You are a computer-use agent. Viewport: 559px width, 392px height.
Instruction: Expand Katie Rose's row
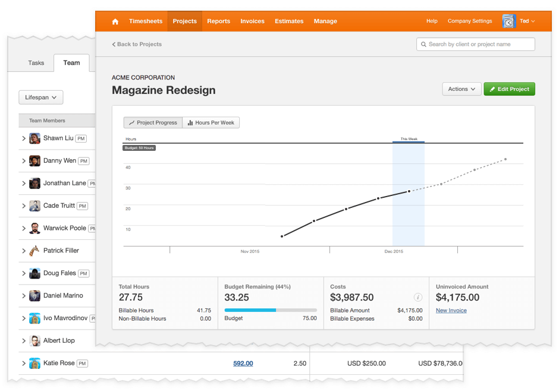(x=24, y=363)
